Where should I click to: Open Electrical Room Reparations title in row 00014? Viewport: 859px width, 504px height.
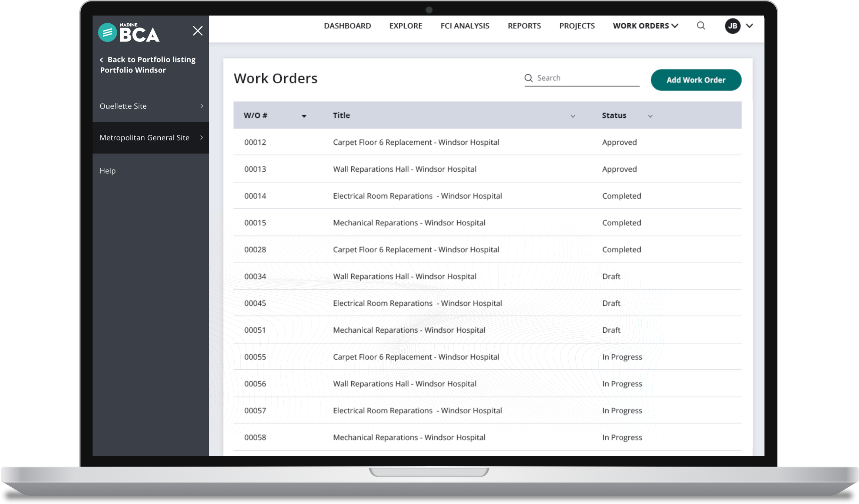click(417, 196)
